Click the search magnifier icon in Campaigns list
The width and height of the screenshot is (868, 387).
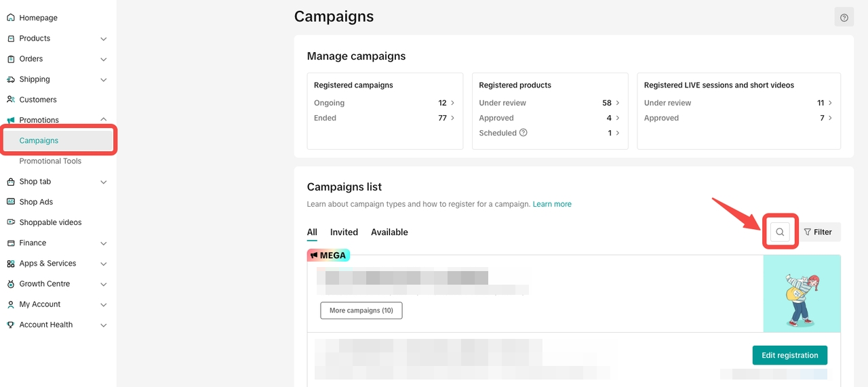pos(780,232)
